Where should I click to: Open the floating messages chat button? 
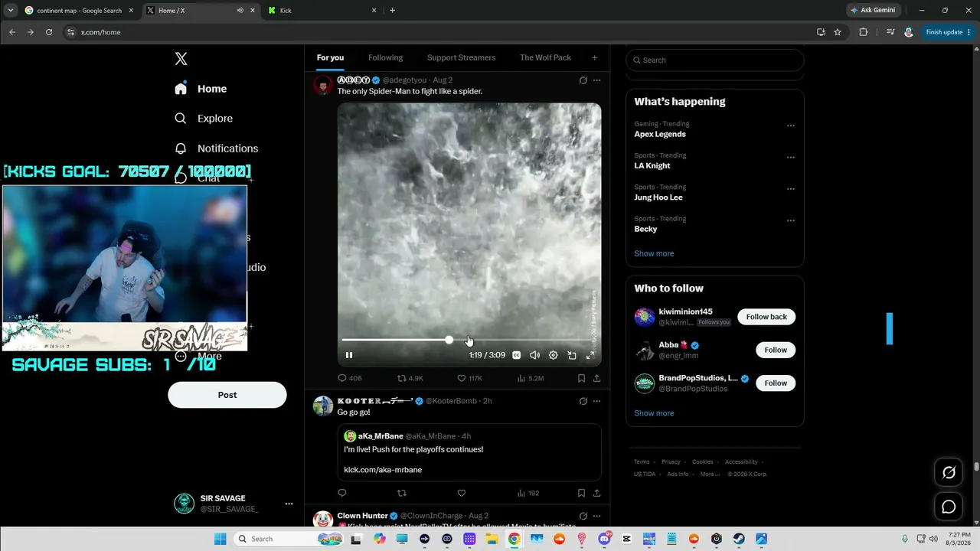click(x=949, y=507)
